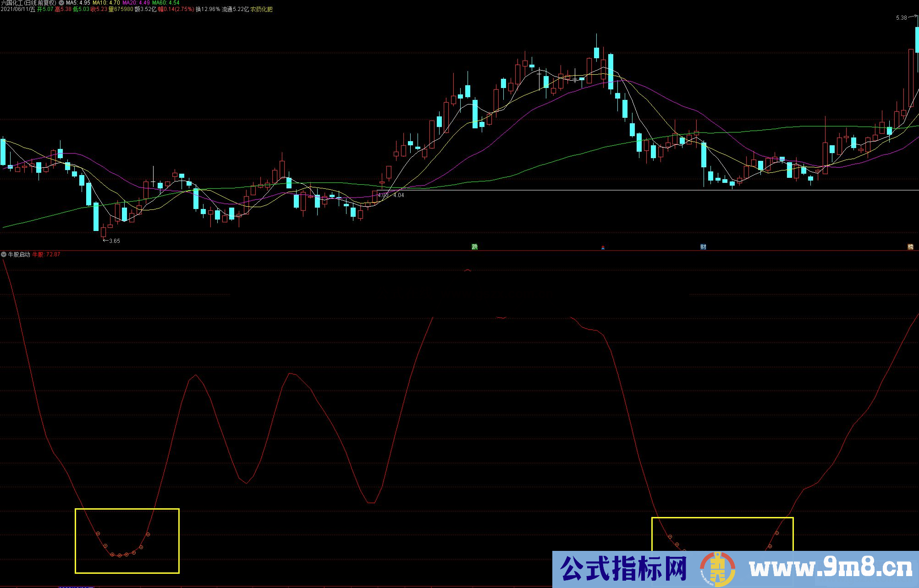Click the 农药化肥 sector link
This screenshot has height=588, width=919.
[x=261, y=9]
